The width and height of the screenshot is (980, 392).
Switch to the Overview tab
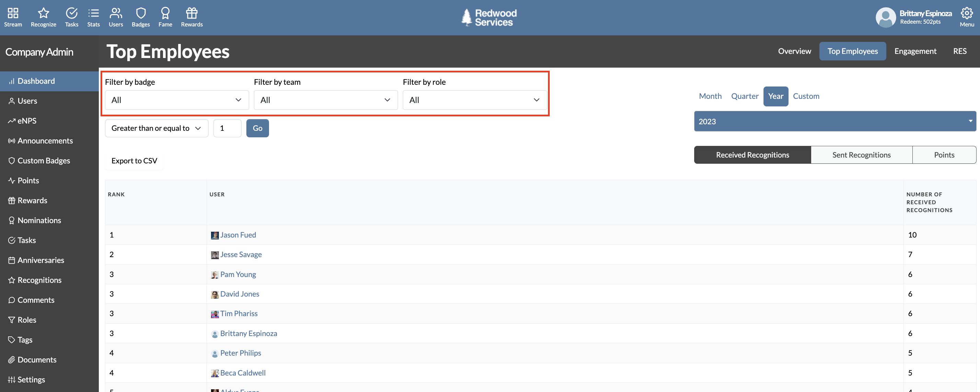coord(794,51)
